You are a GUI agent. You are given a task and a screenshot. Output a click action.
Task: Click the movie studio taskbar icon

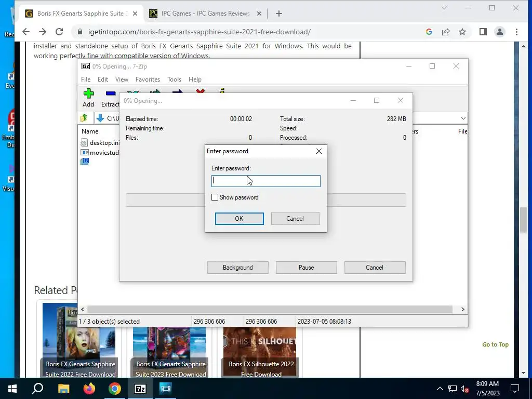(166, 389)
